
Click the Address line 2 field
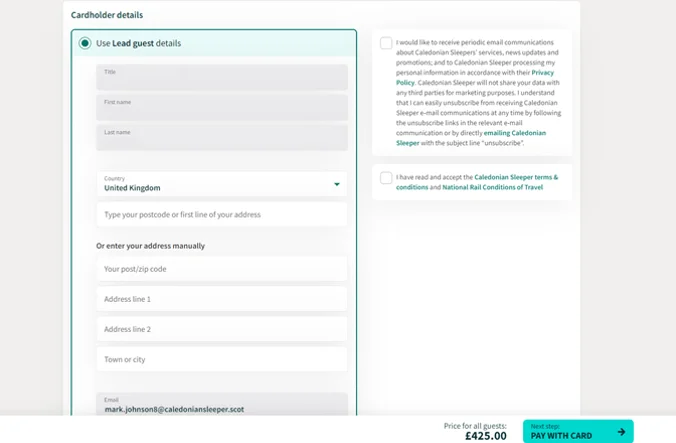pyautogui.click(x=222, y=329)
